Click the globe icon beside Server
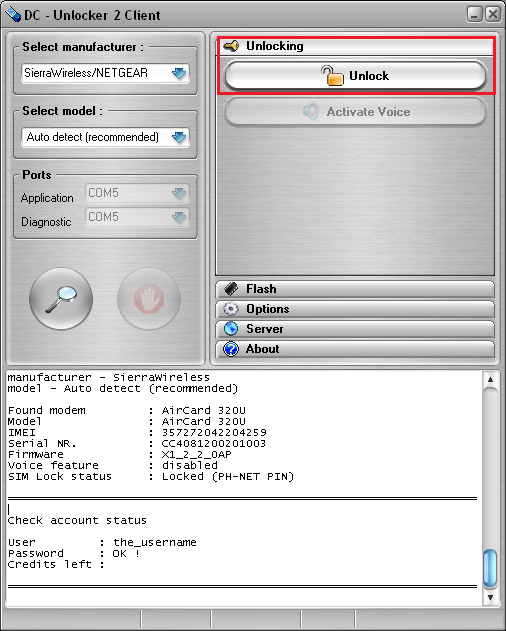The image size is (506, 631). [x=231, y=329]
